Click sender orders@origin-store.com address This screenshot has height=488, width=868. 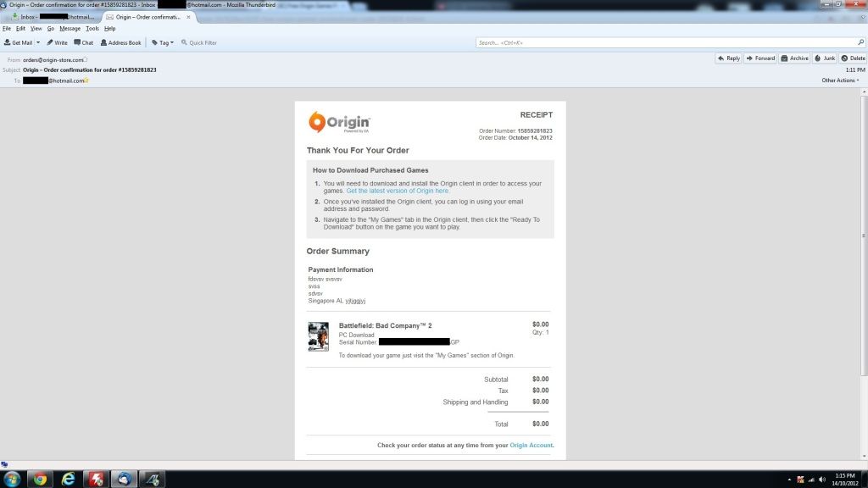[x=53, y=60]
